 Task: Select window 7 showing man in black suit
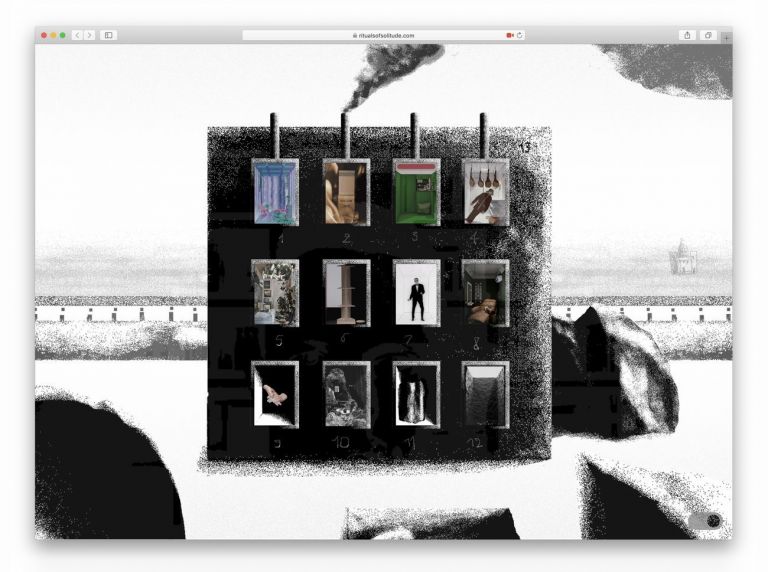tap(416, 293)
